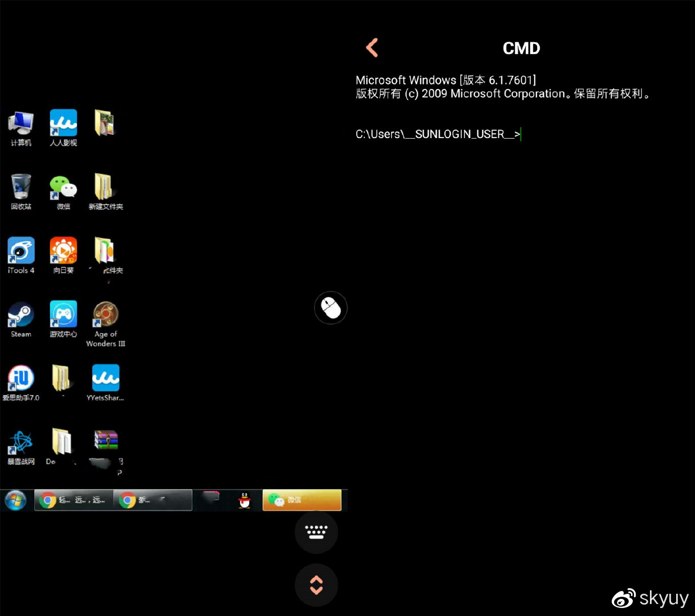Open the 爱思助手7.0 shortcut
Image resolution: width=695 pixels, height=616 pixels.
point(21,384)
